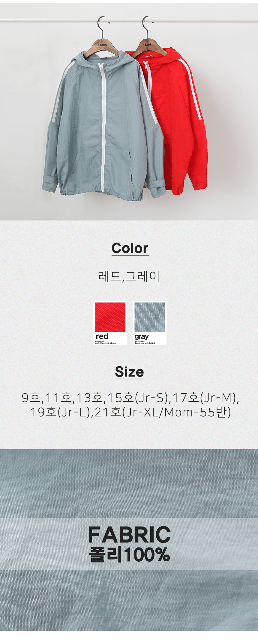Viewport: 258px width, 644px height.
Task: Click the gray color swatch
Action: click(149, 323)
